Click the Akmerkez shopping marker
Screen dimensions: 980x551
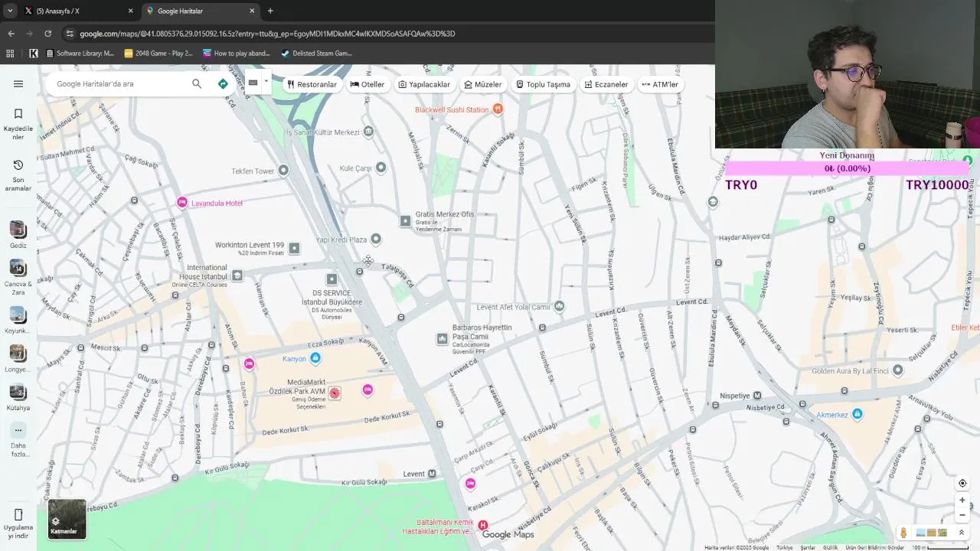[857, 414]
